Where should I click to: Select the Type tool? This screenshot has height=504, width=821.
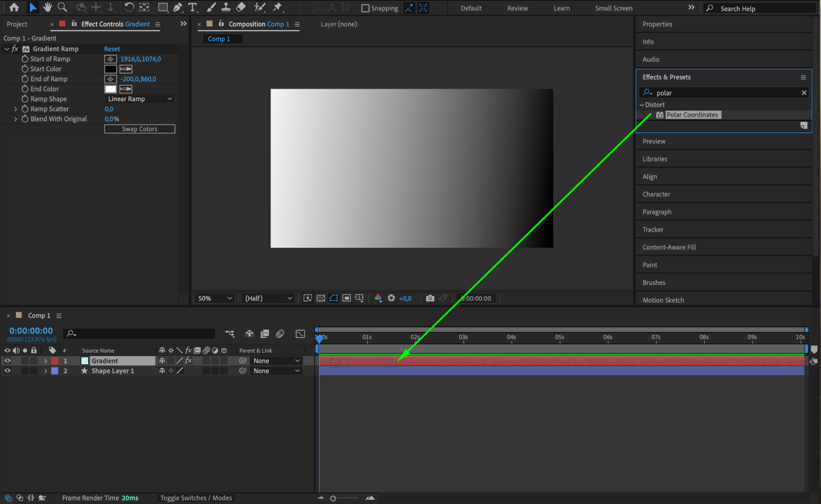coord(192,7)
